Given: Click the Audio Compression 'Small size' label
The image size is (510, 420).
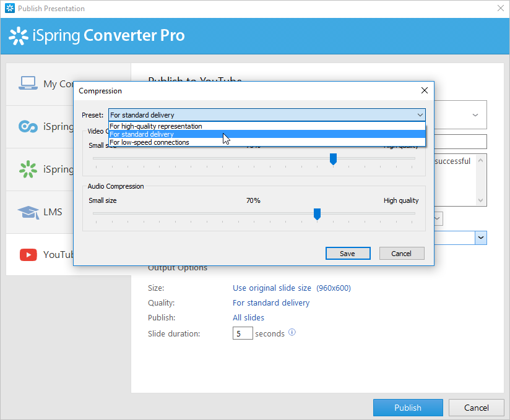Looking at the screenshot, I should (103, 200).
